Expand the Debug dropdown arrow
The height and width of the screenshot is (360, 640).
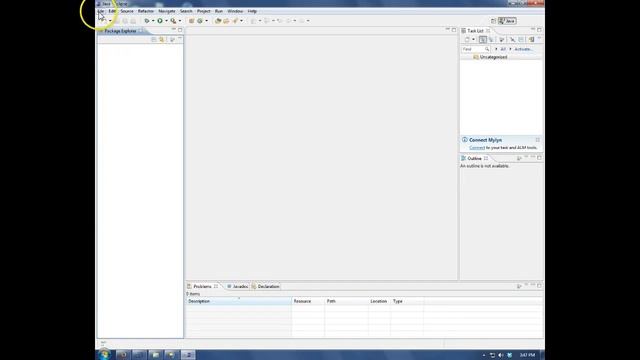153,21
